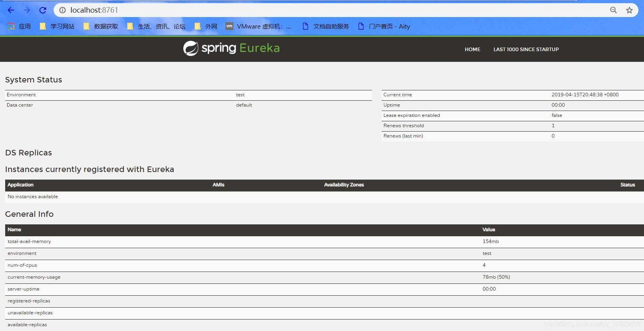This screenshot has height=331, width=644.
Task: Click the No instances available message
Action: point(33,197)
